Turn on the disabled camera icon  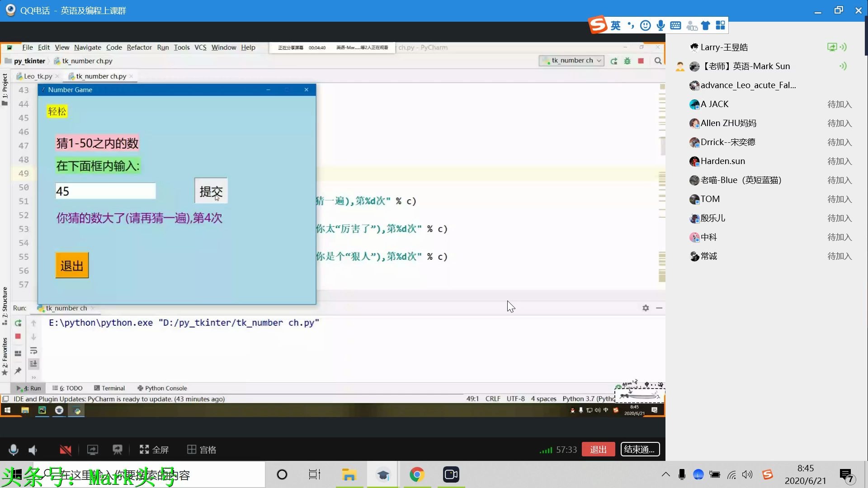click(66, 450)
